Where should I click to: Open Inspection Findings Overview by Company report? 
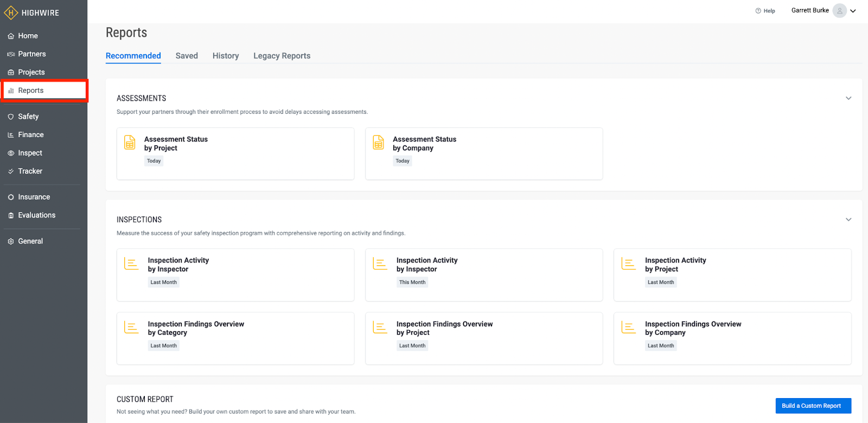[732, 338]
